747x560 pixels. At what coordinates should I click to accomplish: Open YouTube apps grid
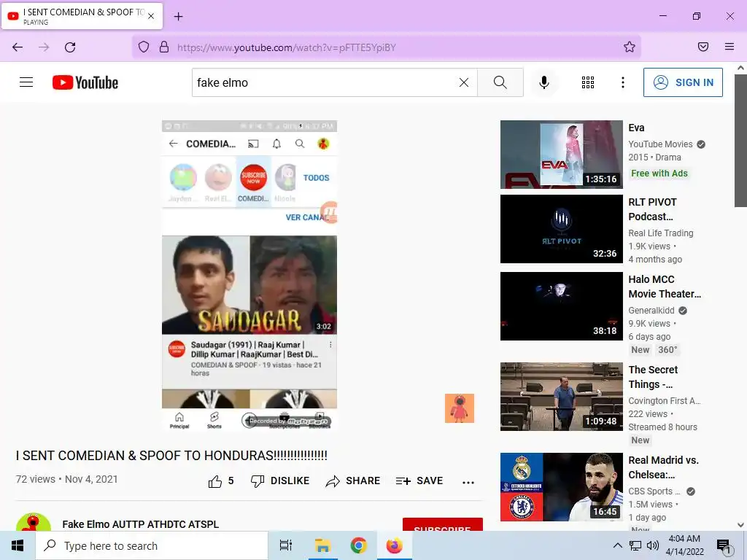click(588, 82)
